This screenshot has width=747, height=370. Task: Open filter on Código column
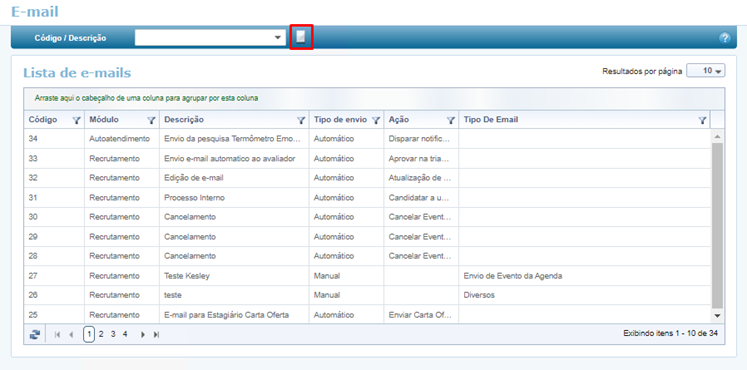(76, 120)
